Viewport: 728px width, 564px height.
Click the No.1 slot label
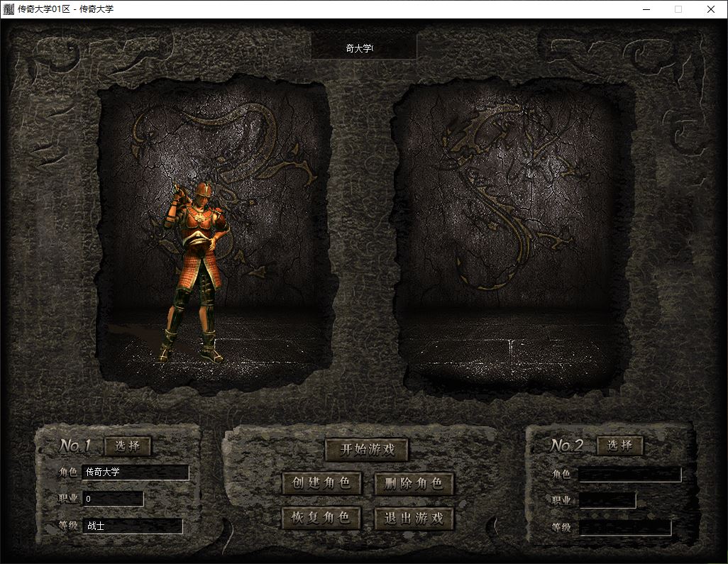75,446
